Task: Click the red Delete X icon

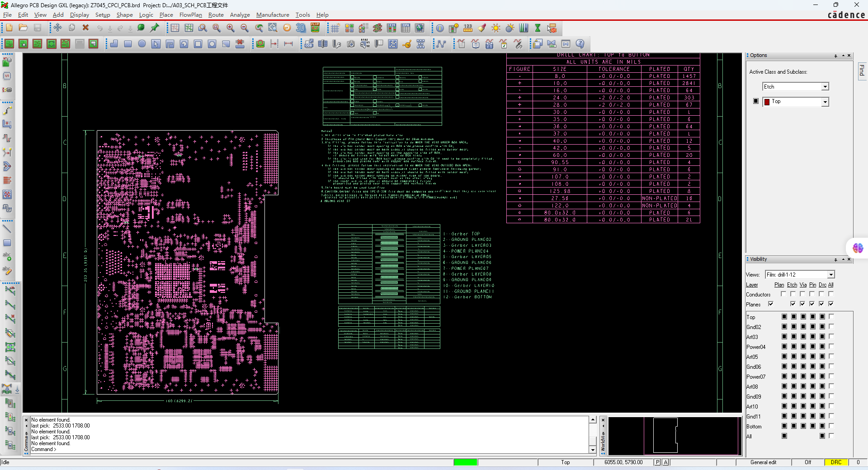Action: pyautogui.click(x=85, y=28)
